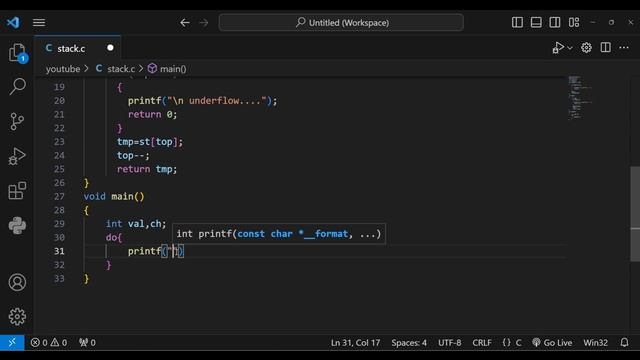This screenshot has height=360, width=640.
Task: Click the 'do{' code line
Action: pyautogui.click(x=114, y=238)
